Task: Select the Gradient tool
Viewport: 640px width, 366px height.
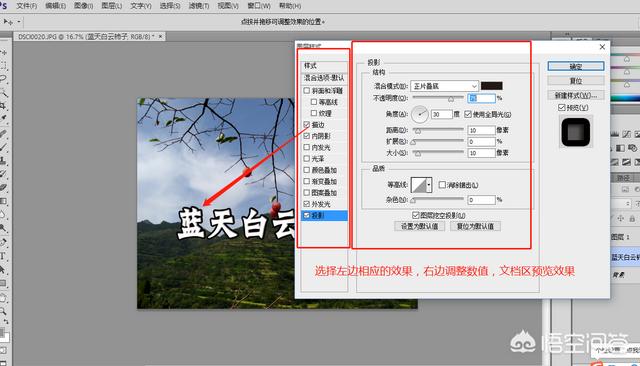Action: tap(3, 201)
